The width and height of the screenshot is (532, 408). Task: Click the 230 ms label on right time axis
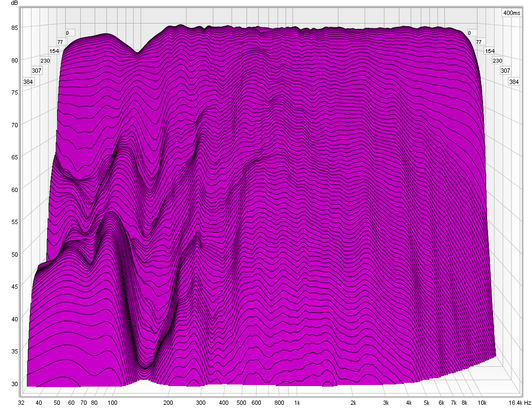[x=497, y=61]
